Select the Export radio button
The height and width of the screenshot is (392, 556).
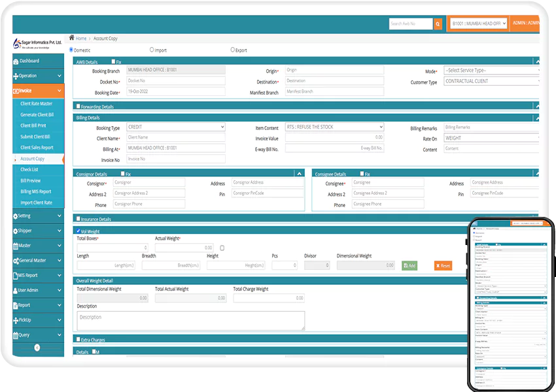pos(233,50)
